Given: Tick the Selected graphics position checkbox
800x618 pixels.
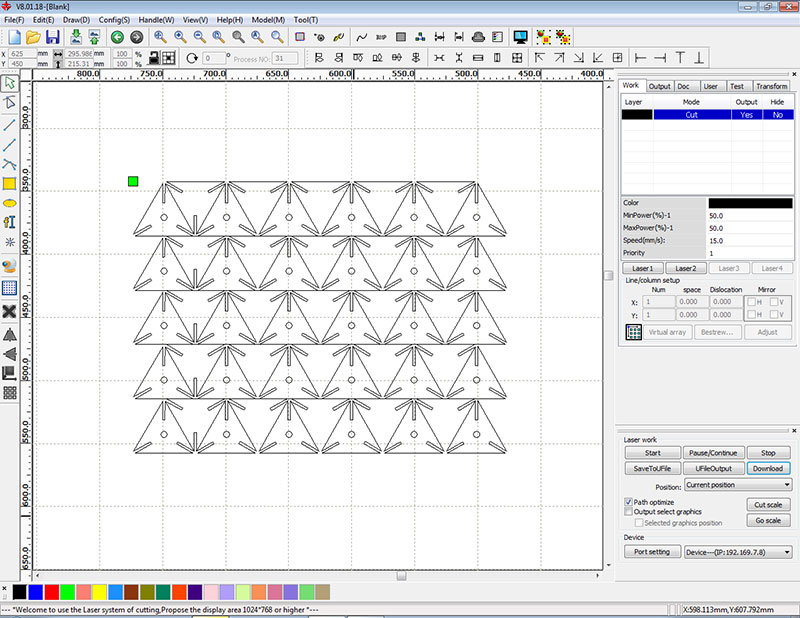Looking at the screenshot, I should click(639, 523).
